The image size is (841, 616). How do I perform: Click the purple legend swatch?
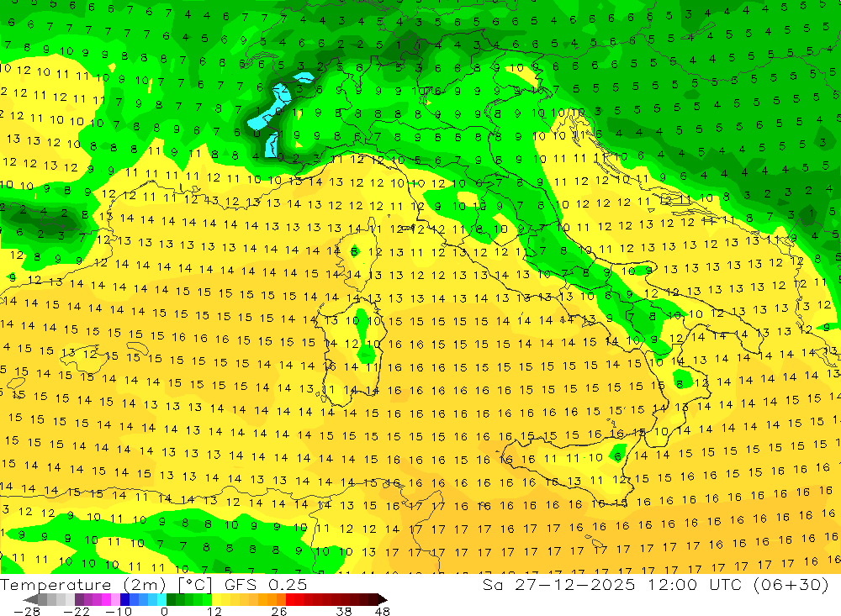79,599
